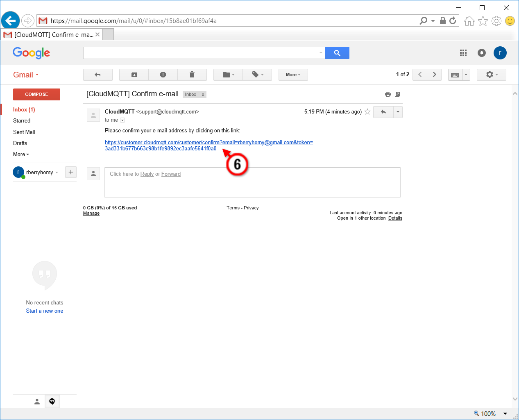Expand More labels in the sidebar
519x420 pixels.
tap(21, 154)
